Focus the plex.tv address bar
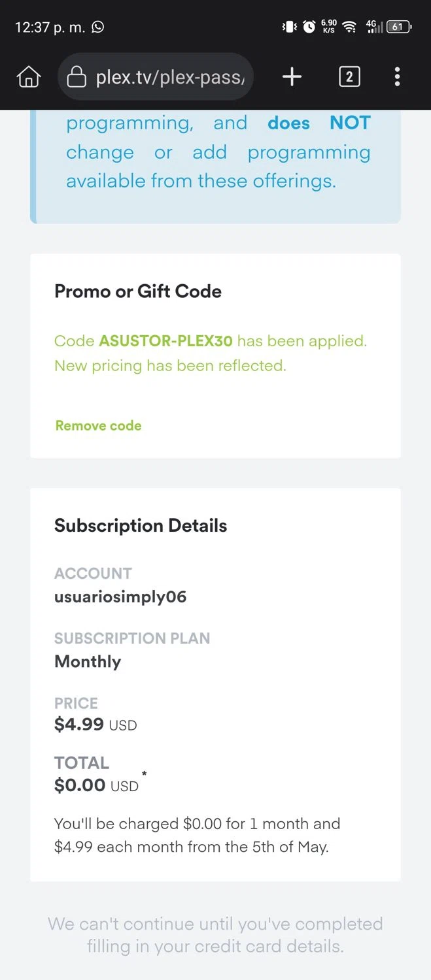 pos(169,77)
